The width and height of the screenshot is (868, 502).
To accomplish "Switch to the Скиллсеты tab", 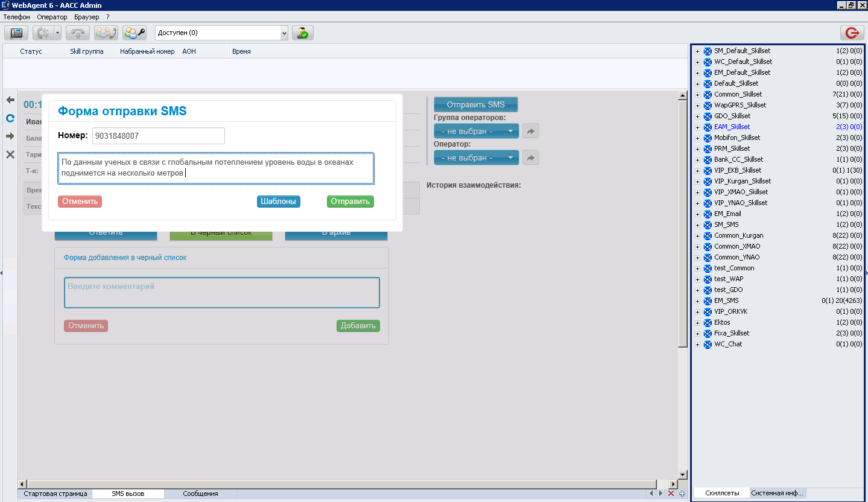I will coord(722,493).
